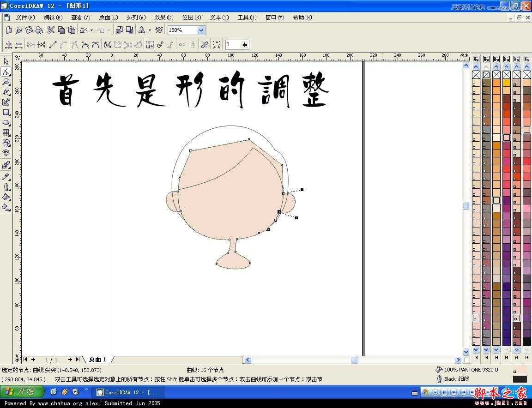Select the Pick tool in the toolbox
The image size is (532, 408).
(6, 61)
